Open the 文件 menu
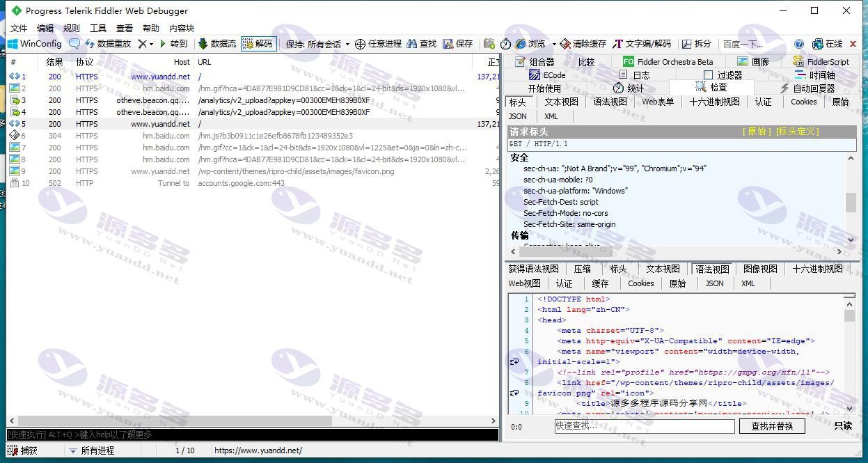Screen dimensions: 868x463 19,28
